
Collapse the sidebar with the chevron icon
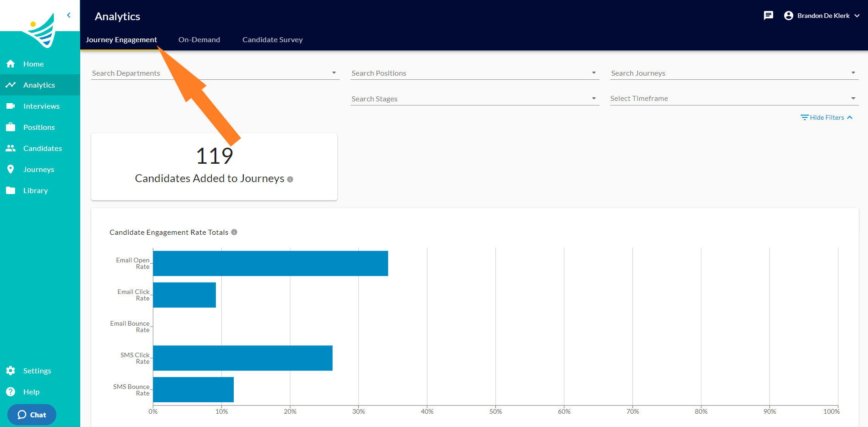tap(69, 15)
